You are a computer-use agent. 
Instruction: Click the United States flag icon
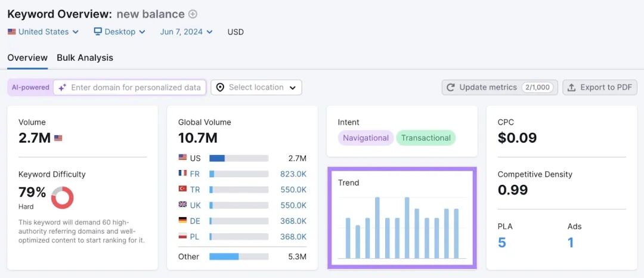click(11, 32)
